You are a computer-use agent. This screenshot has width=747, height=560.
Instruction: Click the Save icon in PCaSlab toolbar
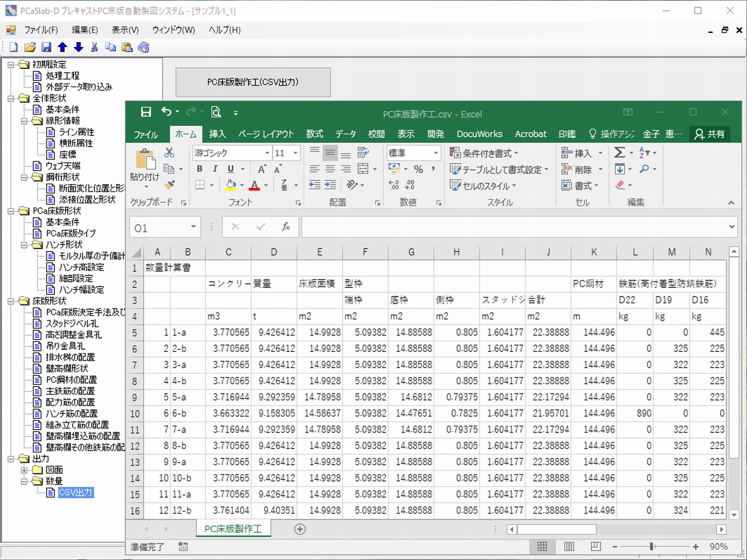tap(46, 47)
